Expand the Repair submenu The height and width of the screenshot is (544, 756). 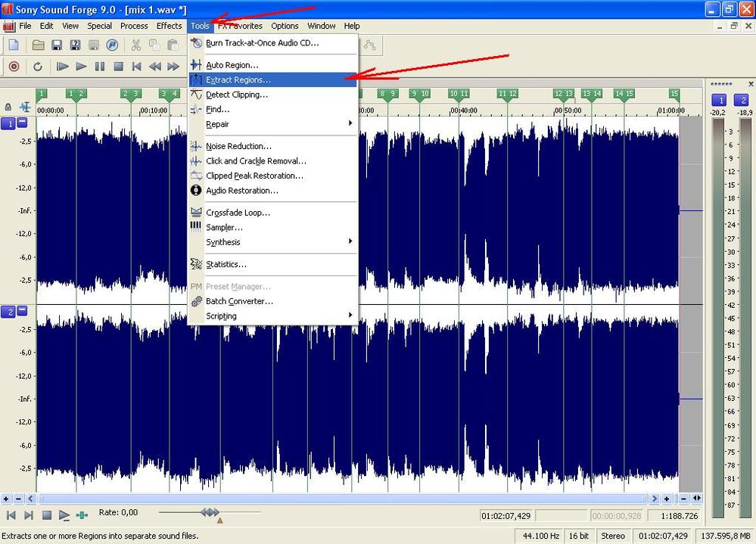point(273,124)
